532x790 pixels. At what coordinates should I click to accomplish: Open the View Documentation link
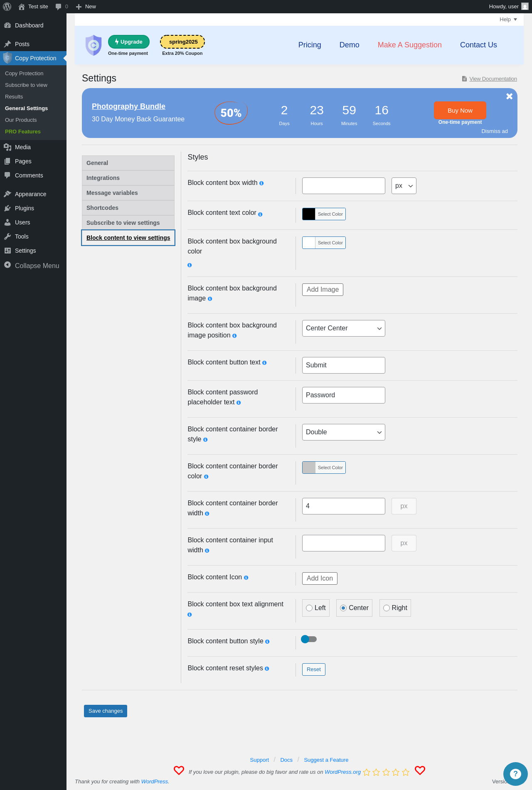[493, 79]
